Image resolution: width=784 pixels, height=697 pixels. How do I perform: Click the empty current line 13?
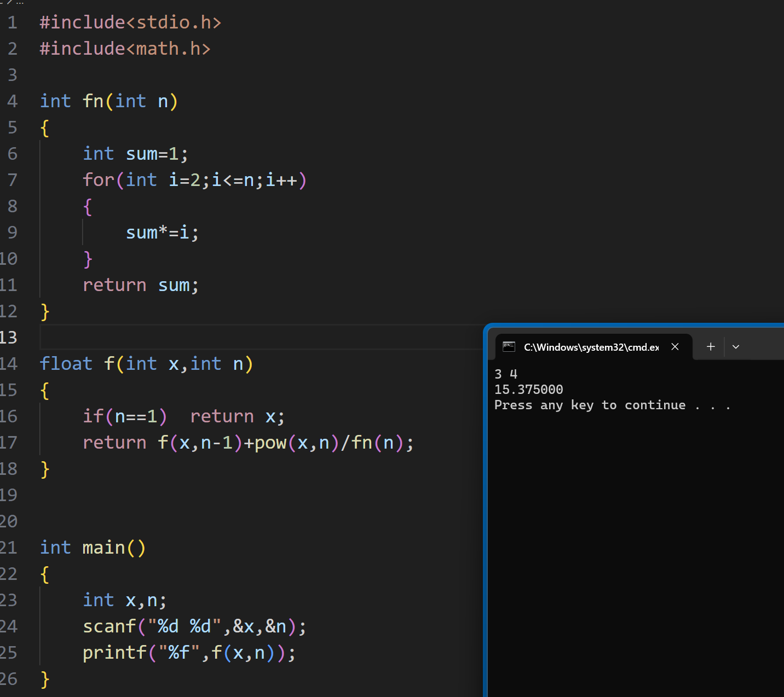pos(261,338)
